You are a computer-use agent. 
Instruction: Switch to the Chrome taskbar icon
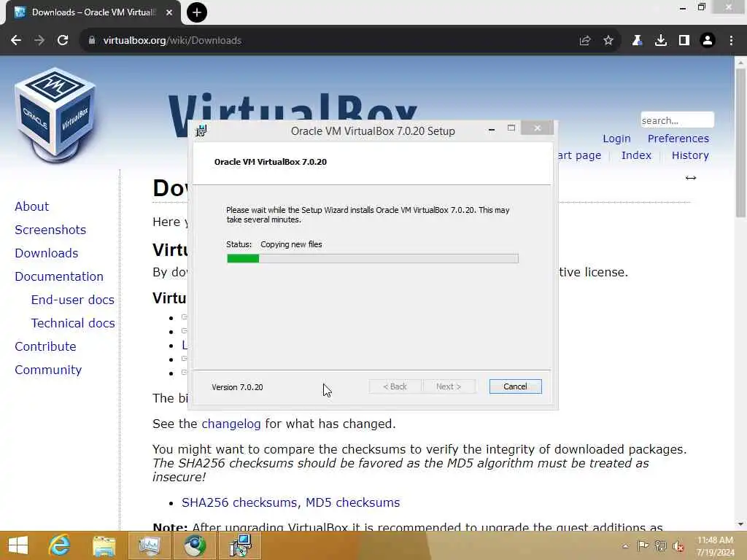pyautogui.click(x=194, y=545)
